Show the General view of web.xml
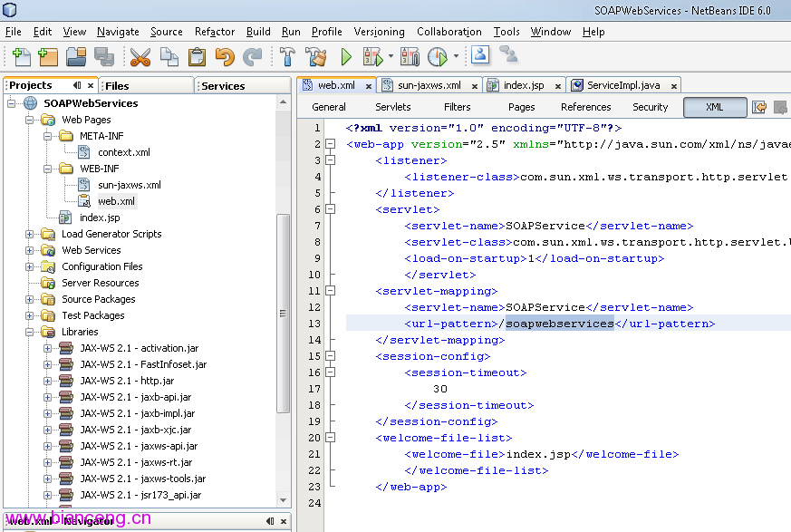This screenshot has height=532, width=791. 329,107
